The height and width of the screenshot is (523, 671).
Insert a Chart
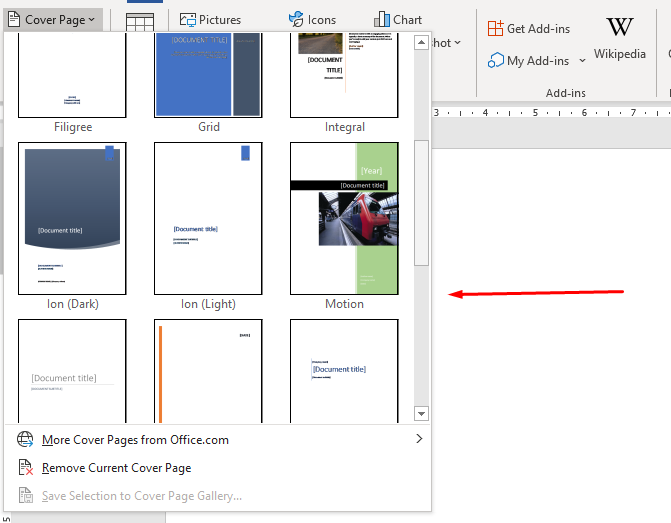point(398,20)
